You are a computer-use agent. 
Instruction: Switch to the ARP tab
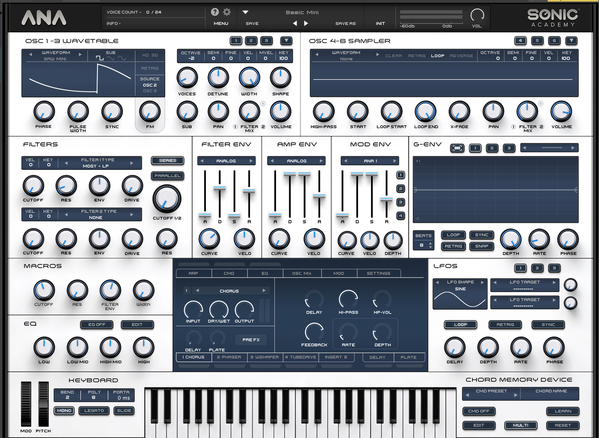coord(193,273)
